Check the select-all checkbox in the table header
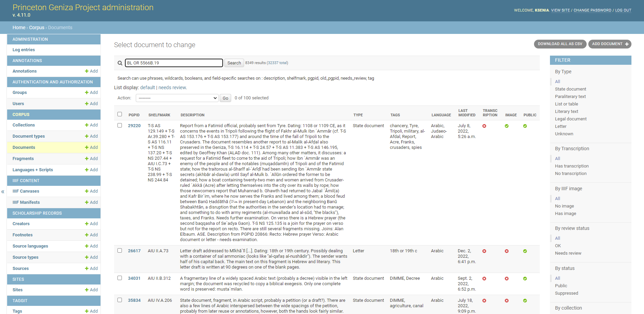This screenshot has width=644, height=314. (x=119, y=114)
